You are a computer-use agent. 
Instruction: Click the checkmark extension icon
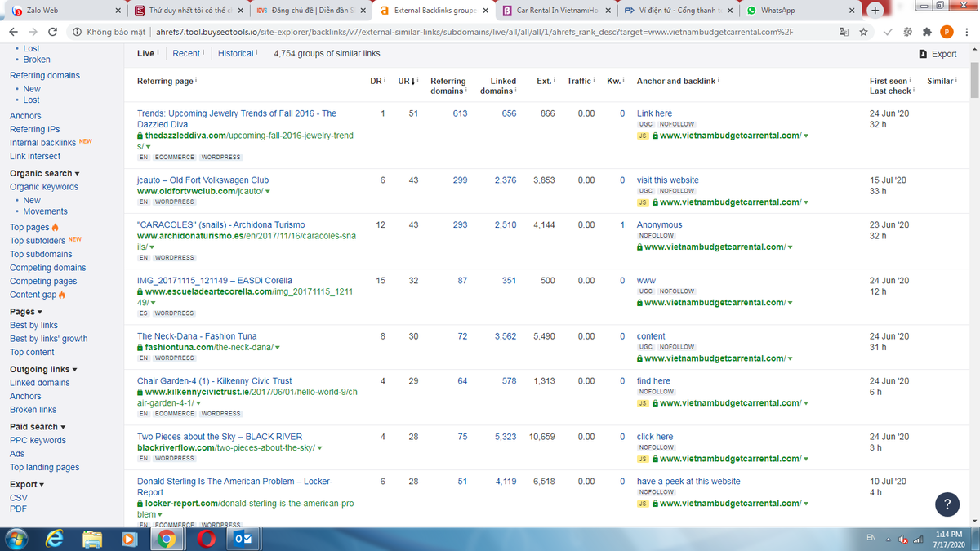pos(888,32)
